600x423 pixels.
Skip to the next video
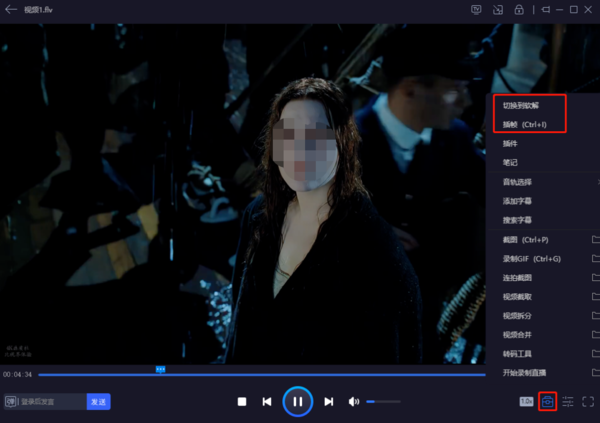(x=328, y=402)
